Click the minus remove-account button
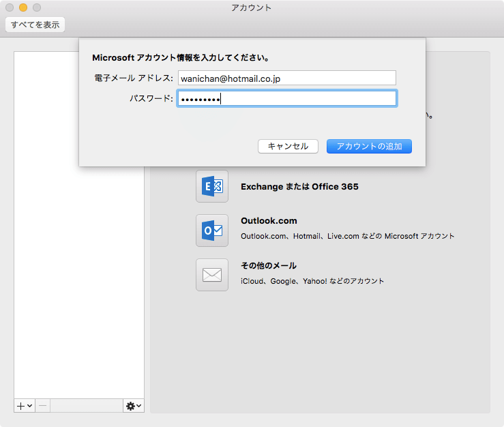504x427 pixels. (43, 406)
